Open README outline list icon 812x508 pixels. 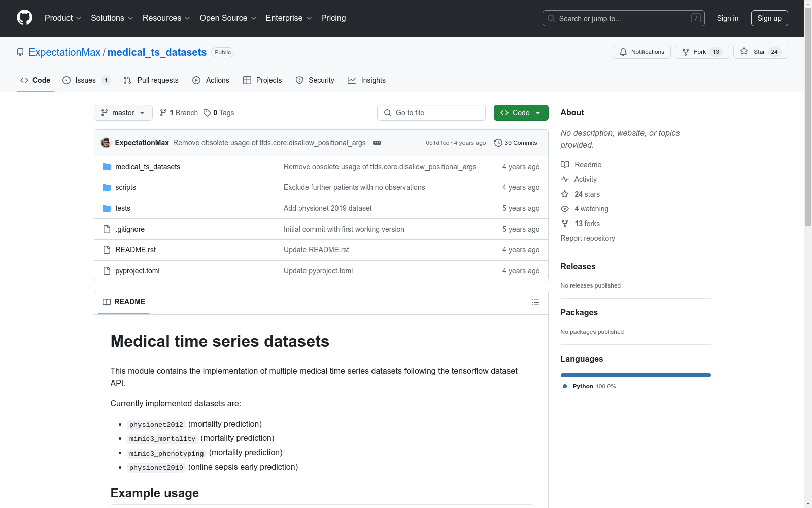click(535, 302)
